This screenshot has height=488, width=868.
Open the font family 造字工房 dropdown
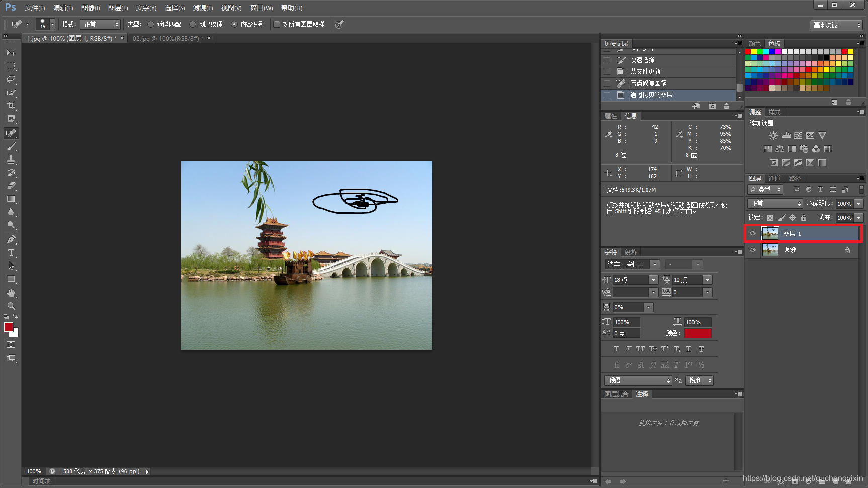655,264
